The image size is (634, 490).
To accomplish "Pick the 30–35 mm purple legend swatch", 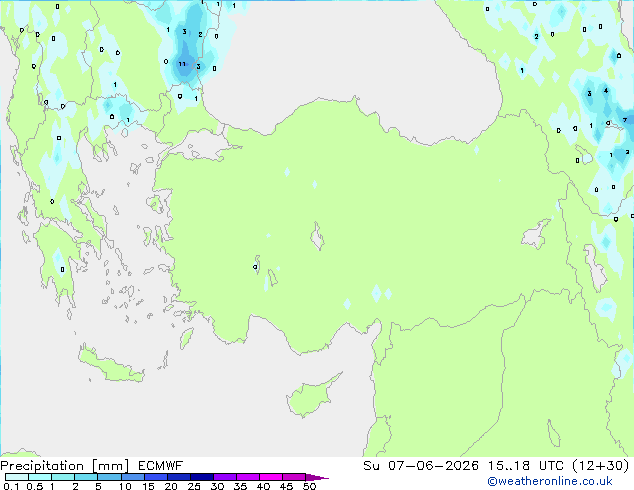I will [225, 477].
